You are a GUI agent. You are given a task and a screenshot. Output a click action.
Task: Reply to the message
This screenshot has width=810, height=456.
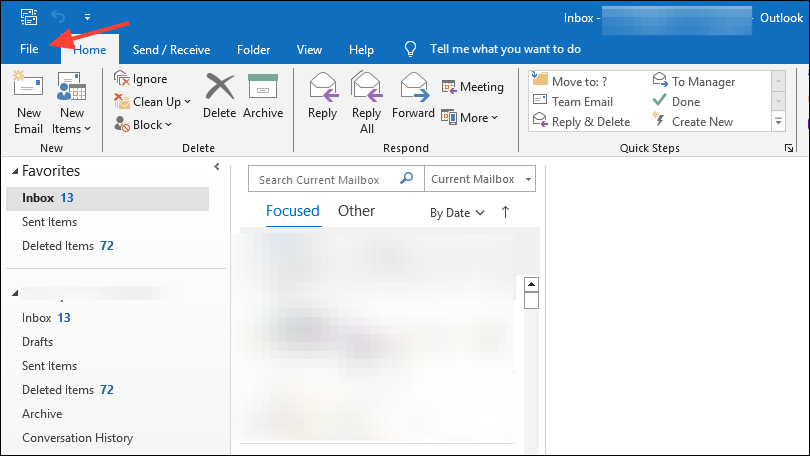322,96
